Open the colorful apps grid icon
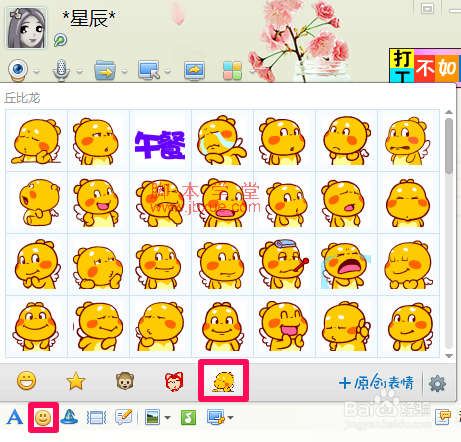This screenshot has width=461, height=442. pyautogui.click(x=232, y=70)
